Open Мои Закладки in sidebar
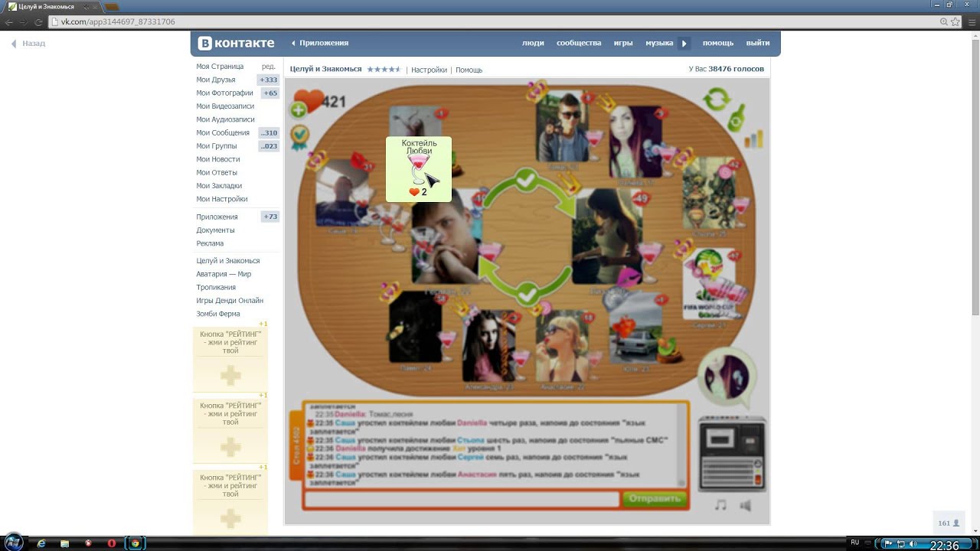This screenshot has height=551, width=980. click(219, 186)
